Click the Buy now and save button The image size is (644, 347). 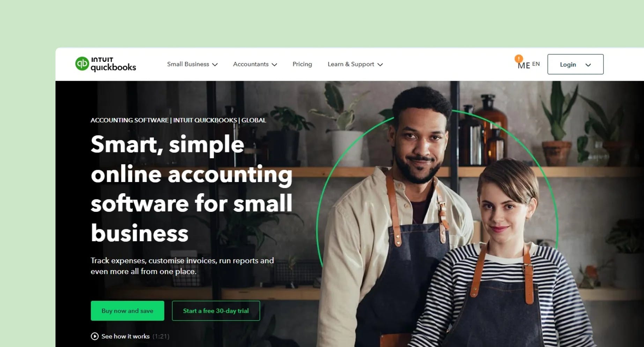pyautogui.click(x=127, y=311)
